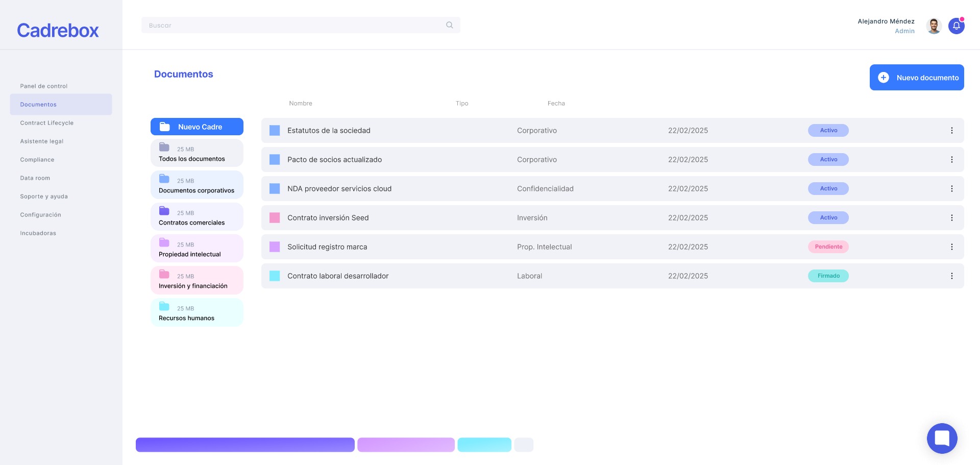
Task: Click into the Buscar search field
Action: (301, 25)
